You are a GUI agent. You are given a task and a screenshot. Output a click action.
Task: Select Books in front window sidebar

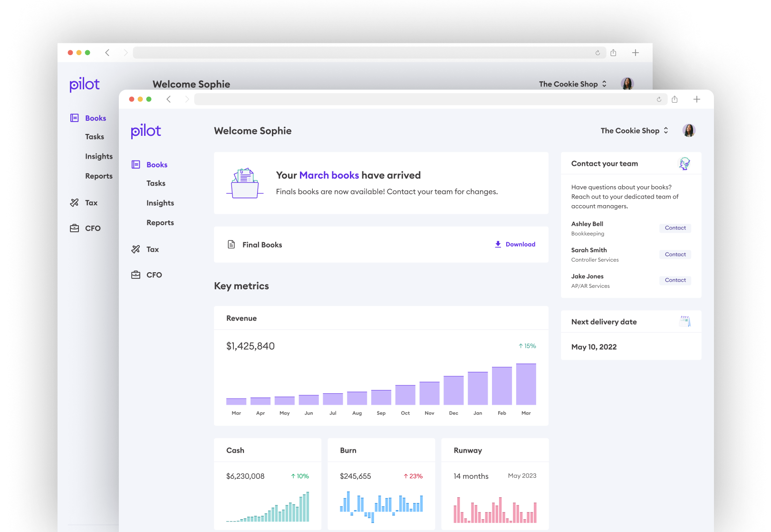pyautogui.click(x=157, y=165)
